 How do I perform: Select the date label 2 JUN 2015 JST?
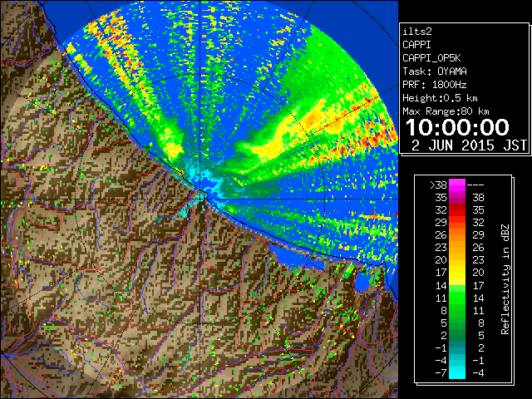pyautogui.click(x=469, y=145)
